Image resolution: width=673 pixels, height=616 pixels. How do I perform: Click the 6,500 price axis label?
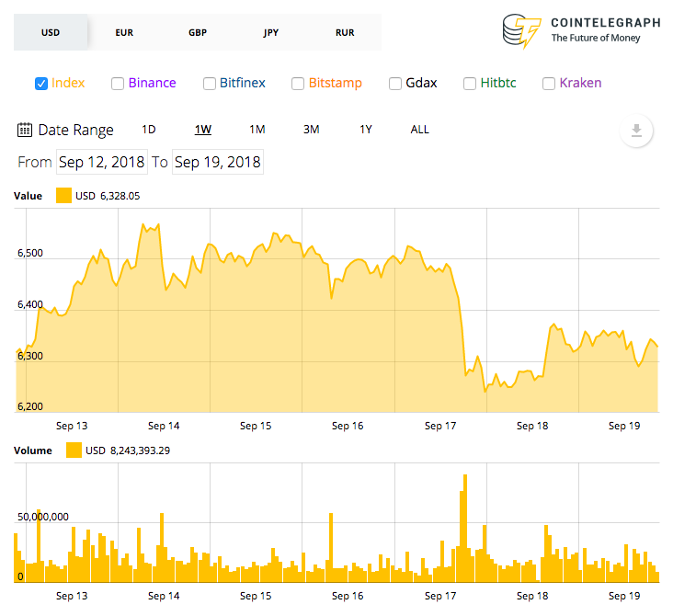tap(30, 253)
